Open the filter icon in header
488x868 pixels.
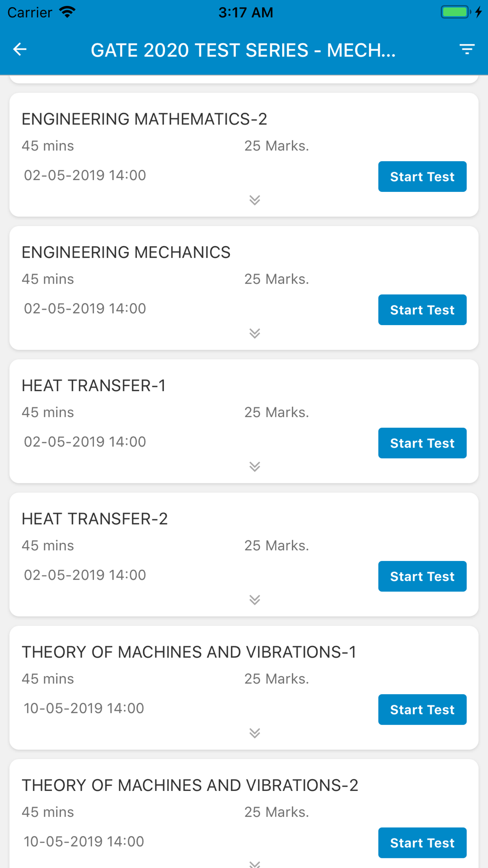[467, 49]
